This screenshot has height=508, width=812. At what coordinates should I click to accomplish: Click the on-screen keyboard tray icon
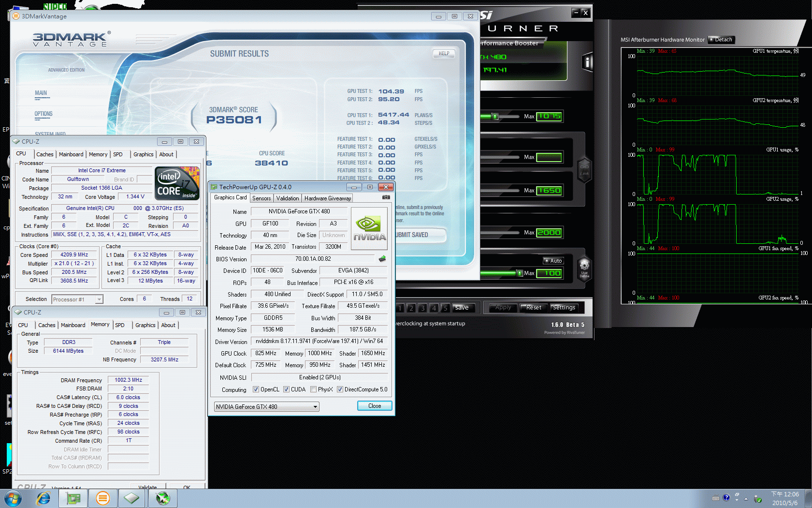pos(716,498)
